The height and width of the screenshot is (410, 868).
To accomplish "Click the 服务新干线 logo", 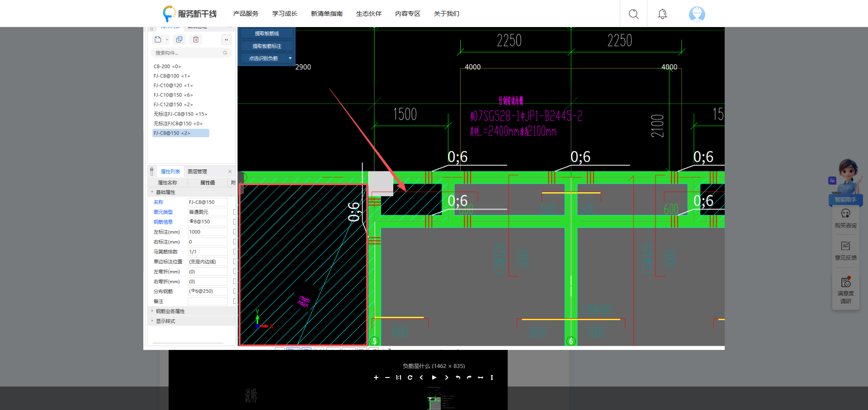I will click(190, 14).
